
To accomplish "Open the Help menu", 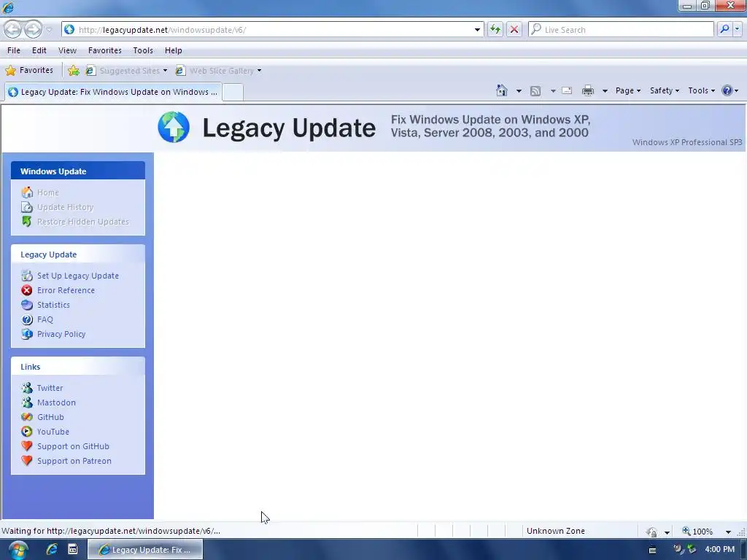I will [174, 50].
